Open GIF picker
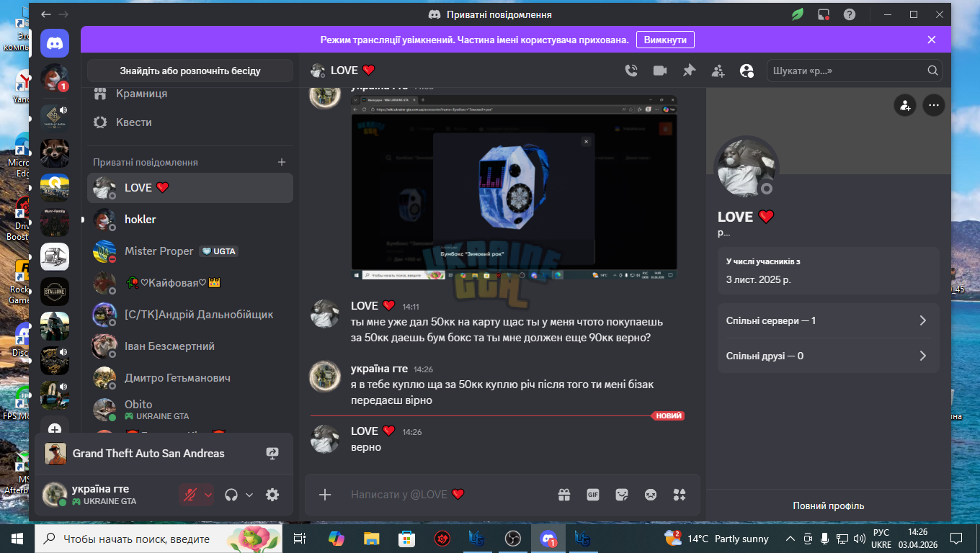The width and height of the screenshot is (980, 553). pyautogui.click(x=593, y=495)
